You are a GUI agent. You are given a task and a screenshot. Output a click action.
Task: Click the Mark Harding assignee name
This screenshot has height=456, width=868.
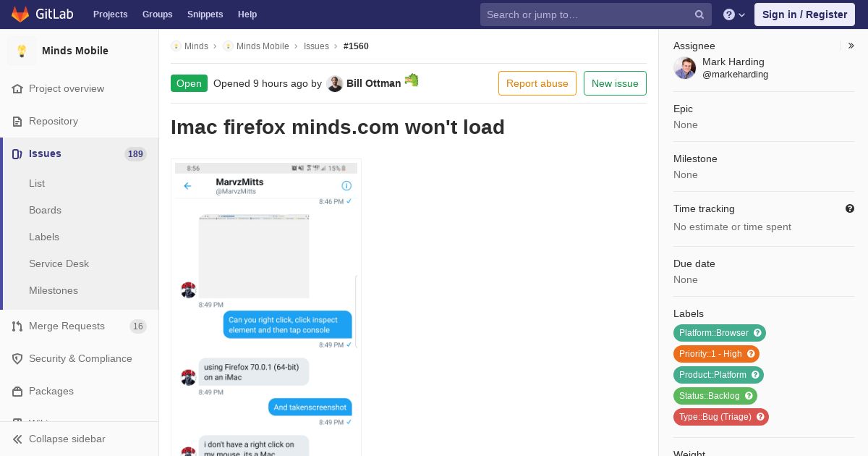point(733,62)
